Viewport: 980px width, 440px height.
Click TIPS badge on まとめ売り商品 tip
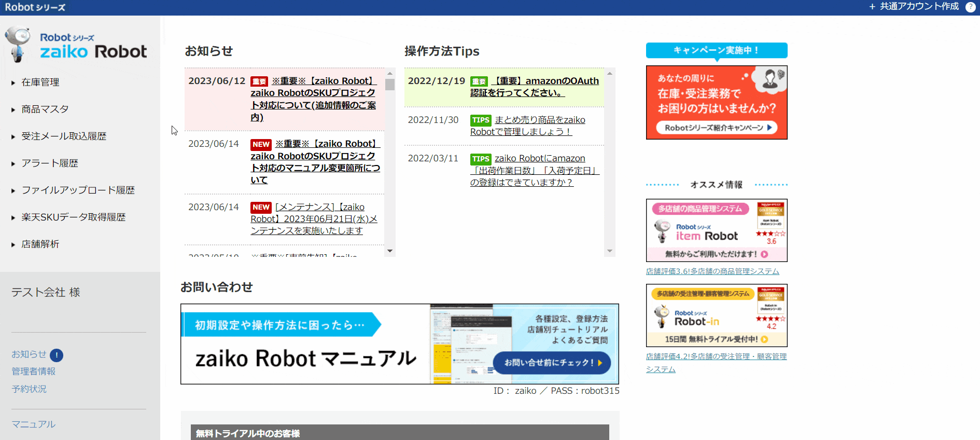pyautogui.click(x=481, y=120)
